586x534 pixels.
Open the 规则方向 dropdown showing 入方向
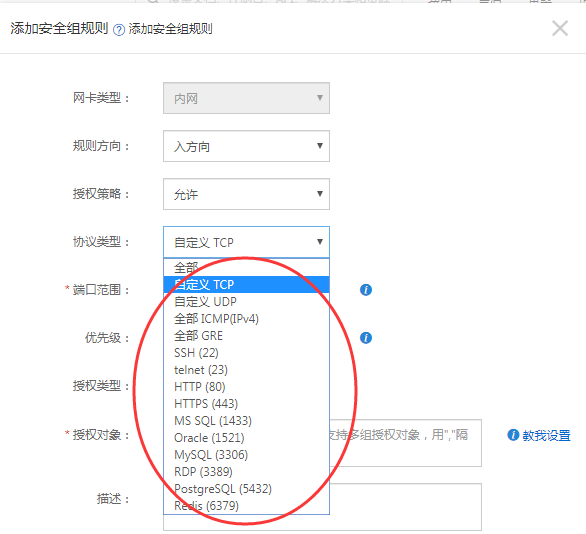click(x=246, y=146)
